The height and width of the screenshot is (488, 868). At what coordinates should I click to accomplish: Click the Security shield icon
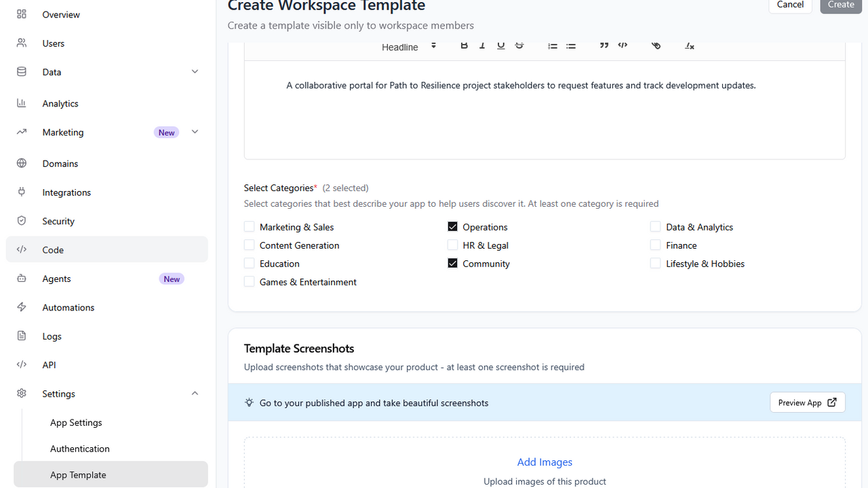(x=22, y=221)
